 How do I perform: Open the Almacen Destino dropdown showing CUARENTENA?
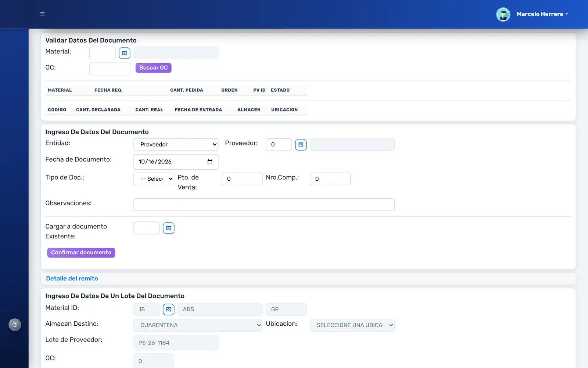coord(198,325)
